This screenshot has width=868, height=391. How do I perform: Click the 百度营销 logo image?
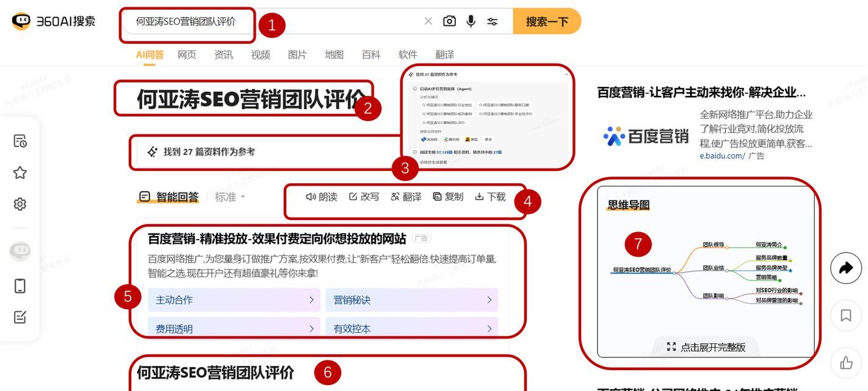(x=646, y=136)
